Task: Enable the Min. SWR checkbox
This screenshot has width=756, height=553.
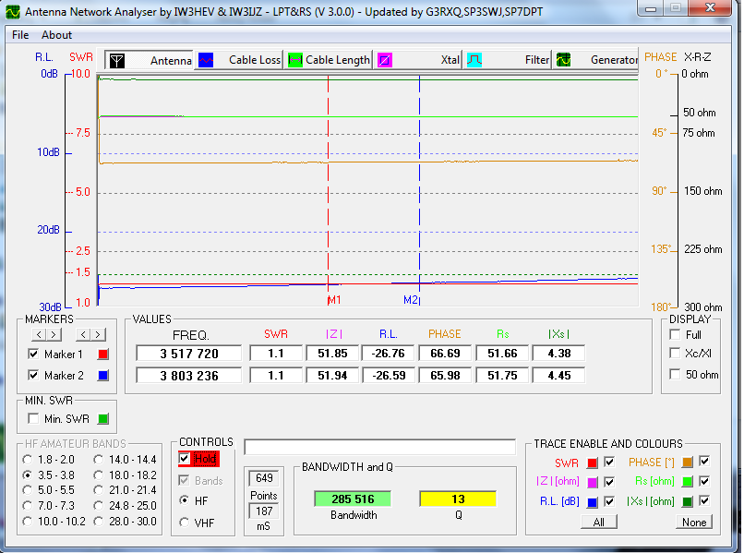Action: pos(33,419)
